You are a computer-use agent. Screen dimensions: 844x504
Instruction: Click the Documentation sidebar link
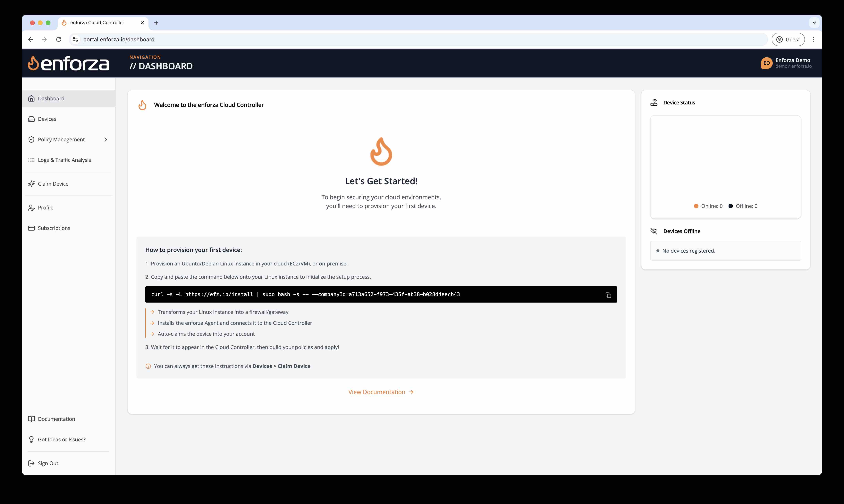point(56,418)
